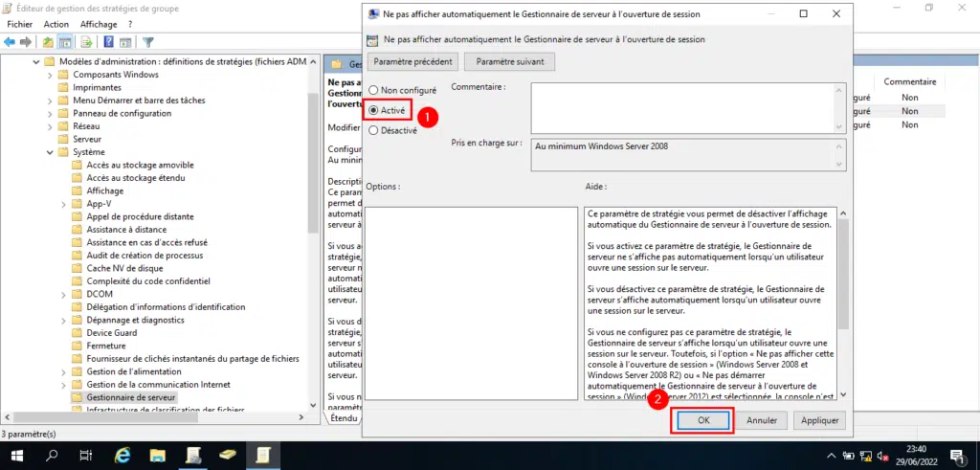
Task: Open File Explorer from the taskbar
Action: tap(158, 456)
